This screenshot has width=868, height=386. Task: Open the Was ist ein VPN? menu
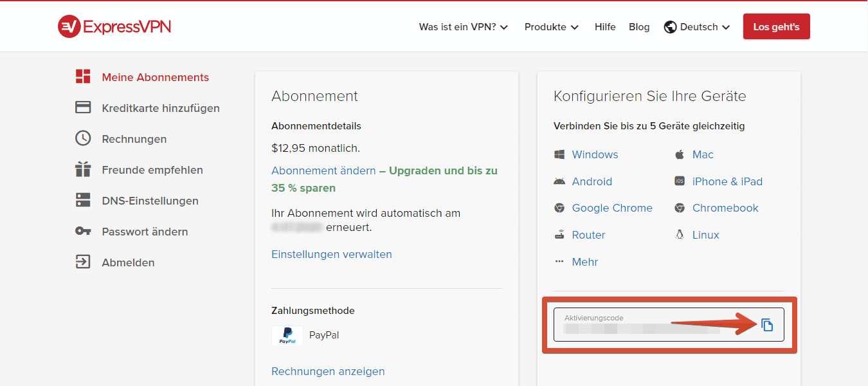click(464, 27)
